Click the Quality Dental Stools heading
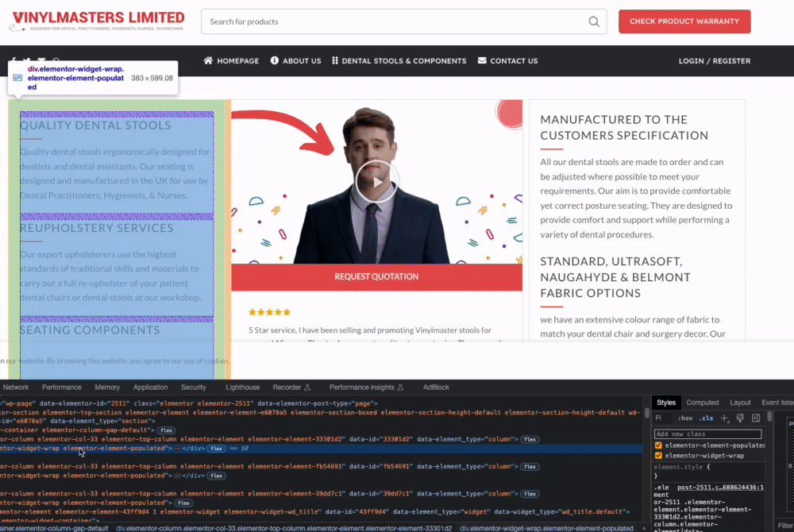 coord(96,125)
